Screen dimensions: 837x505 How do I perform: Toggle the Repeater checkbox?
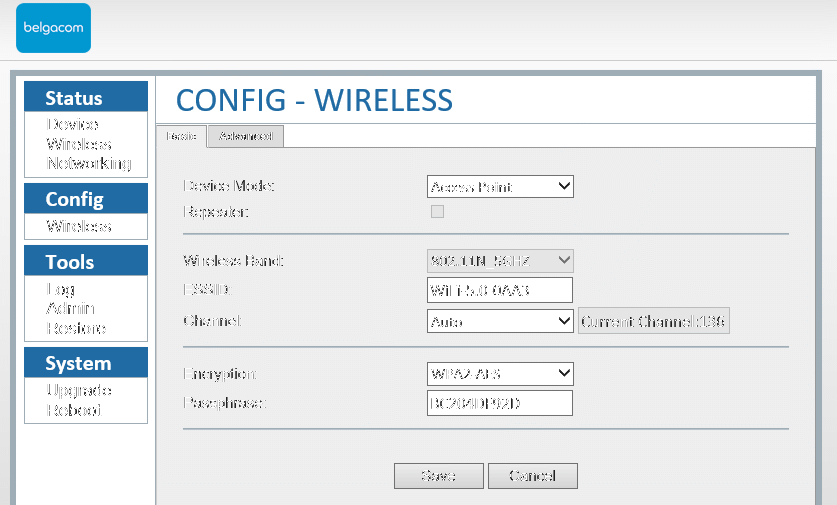[437, 211]
